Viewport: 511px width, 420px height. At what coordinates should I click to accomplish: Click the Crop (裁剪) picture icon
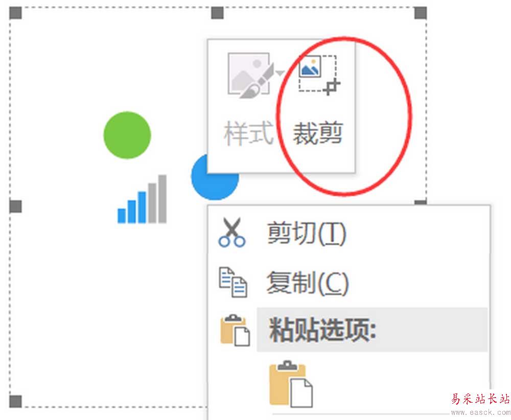pyautogui.click(x=319, y=75)
